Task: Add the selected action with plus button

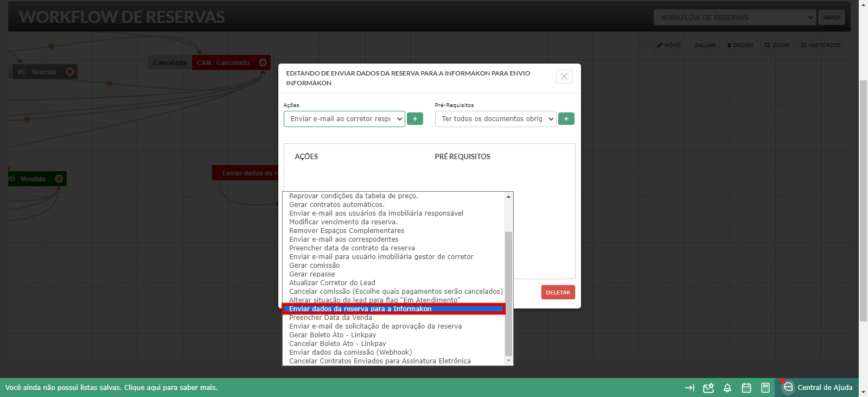Action: click(415, 119)
